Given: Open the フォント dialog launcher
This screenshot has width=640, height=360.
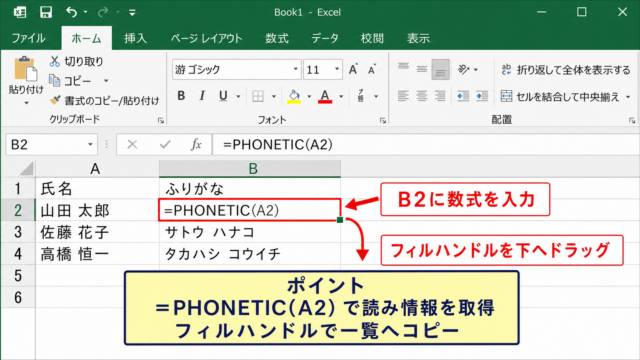Looking at the screenshot, I should click(x=383, y=120).
